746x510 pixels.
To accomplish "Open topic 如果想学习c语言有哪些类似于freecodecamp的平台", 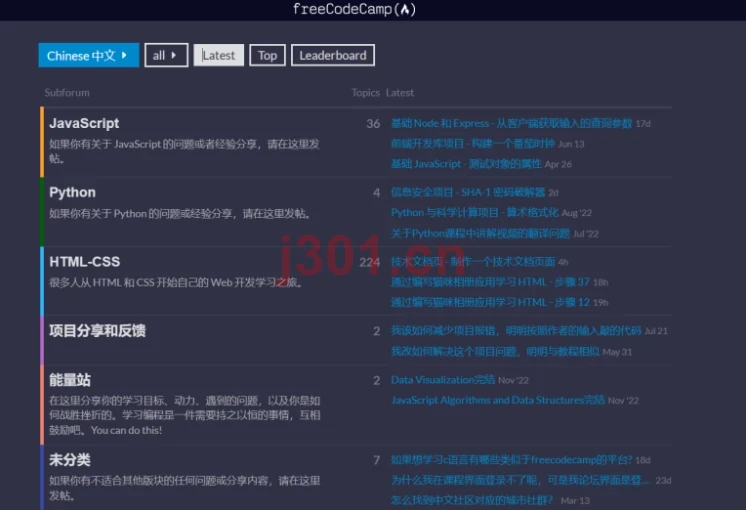I will click(511, 460).
